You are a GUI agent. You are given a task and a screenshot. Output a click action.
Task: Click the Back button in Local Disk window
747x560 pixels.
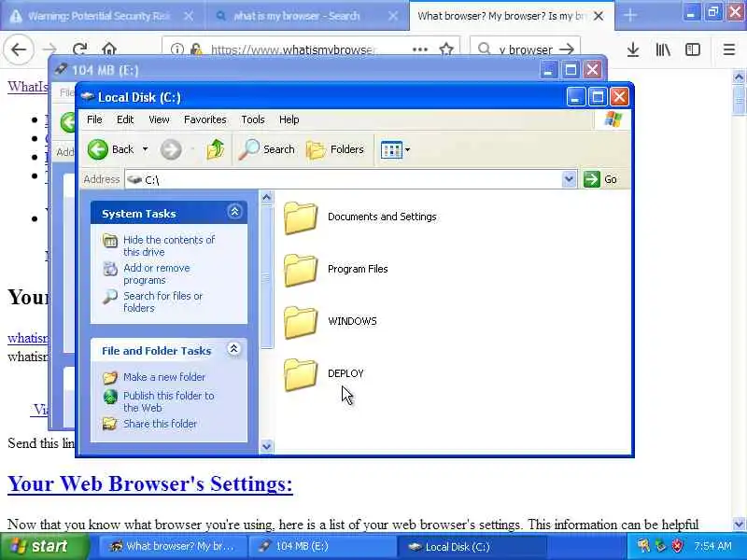pos(110,149)
